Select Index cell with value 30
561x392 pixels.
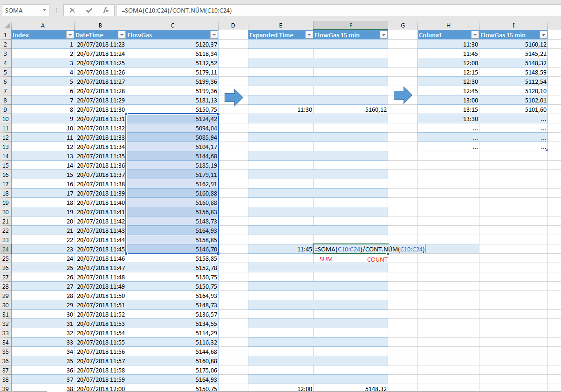[x=43, y=314]
